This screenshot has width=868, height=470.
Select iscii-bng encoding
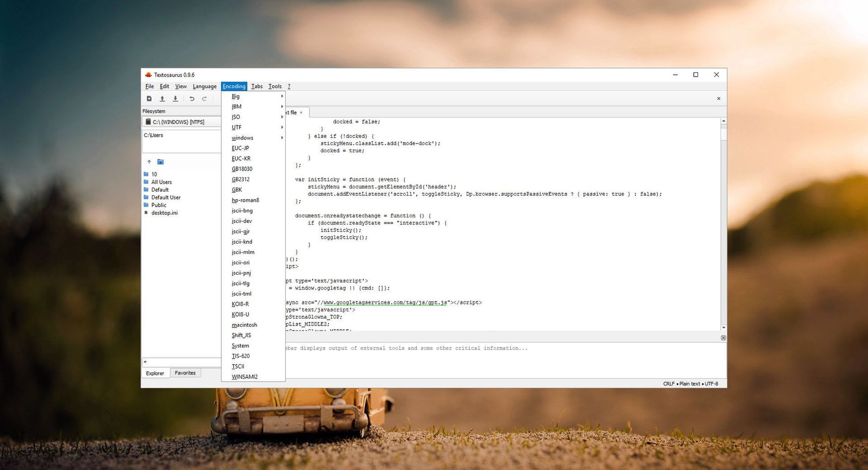[253, 211]
